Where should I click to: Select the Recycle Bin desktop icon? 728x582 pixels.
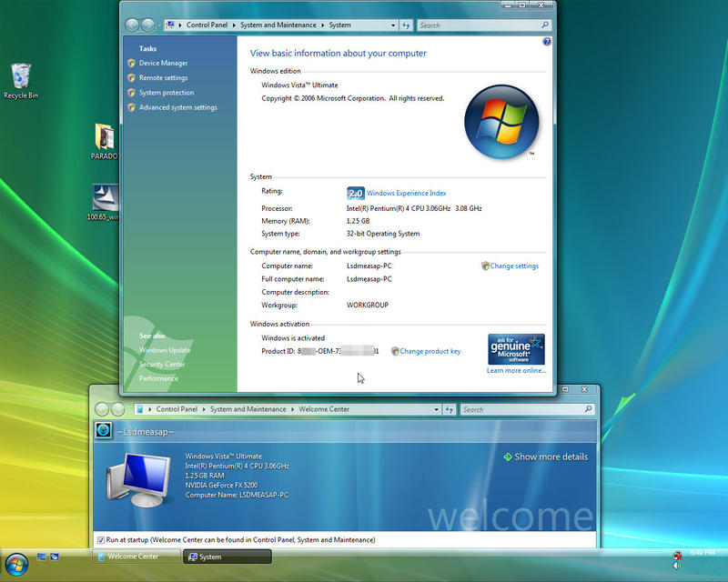21,81
